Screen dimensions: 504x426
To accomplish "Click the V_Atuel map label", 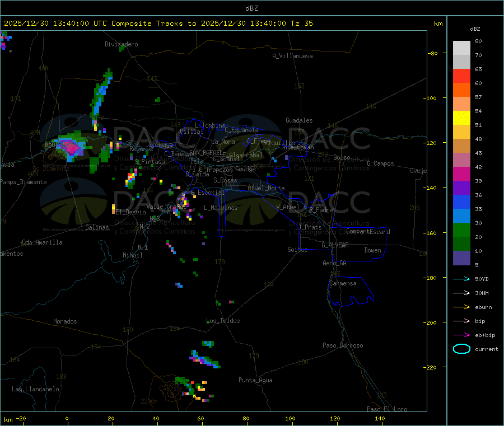I will point(288,207).
